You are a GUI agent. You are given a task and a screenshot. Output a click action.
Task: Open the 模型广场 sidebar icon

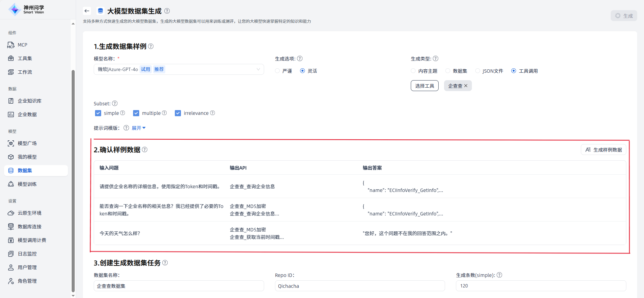tap(11, 143)
